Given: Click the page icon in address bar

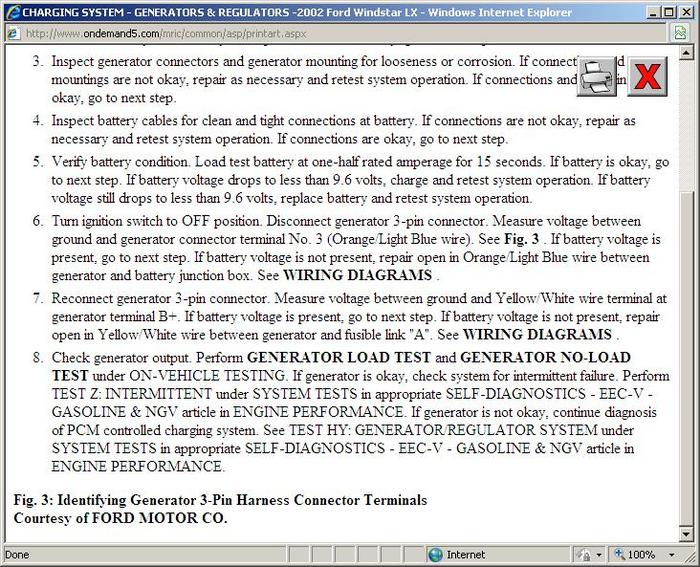Looking at the screenshot, I should pyautogui.click(x=13, y=33).
